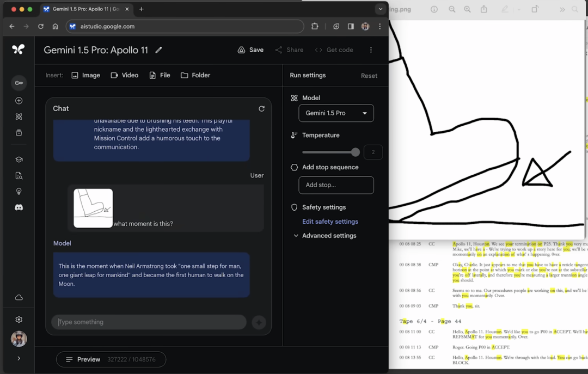Click the key icon in left sidebar

pos(19,83)
